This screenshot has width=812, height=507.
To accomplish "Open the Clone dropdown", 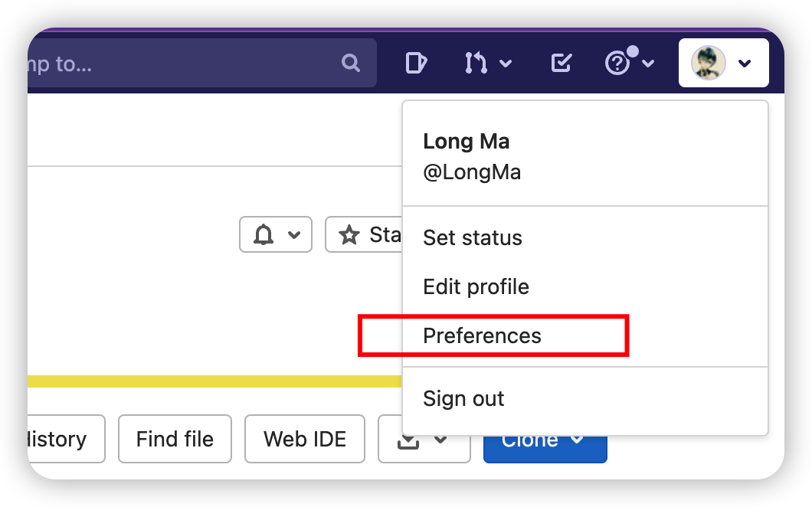I will point(545,439).
